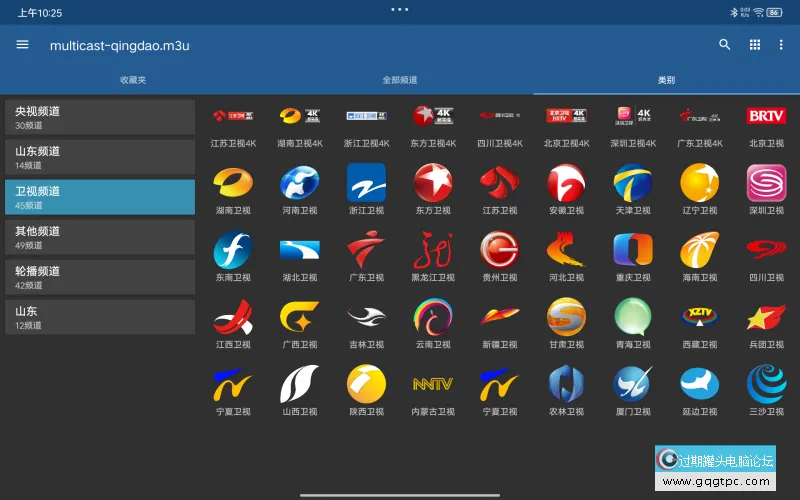800x500 pixels.
Task: Select the 类别 tab
Action: pyautogui.click(x=666, y=80)
